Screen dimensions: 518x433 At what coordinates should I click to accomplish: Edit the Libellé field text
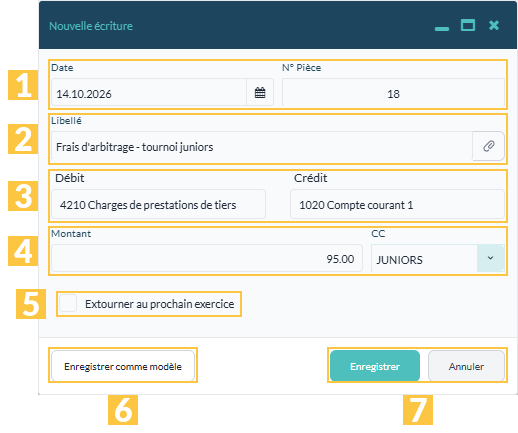pyautogui.click(x=262, y=146)
